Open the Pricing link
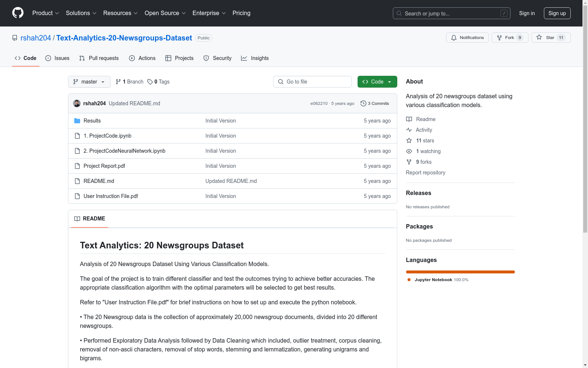 [241, 13]
